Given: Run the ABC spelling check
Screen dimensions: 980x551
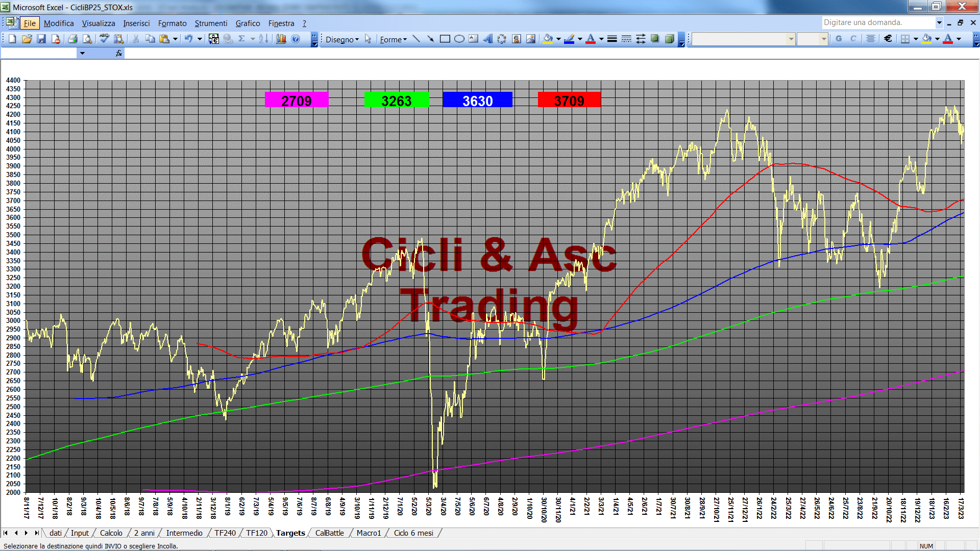Looking at the screenshot, I should pos(104,39).
